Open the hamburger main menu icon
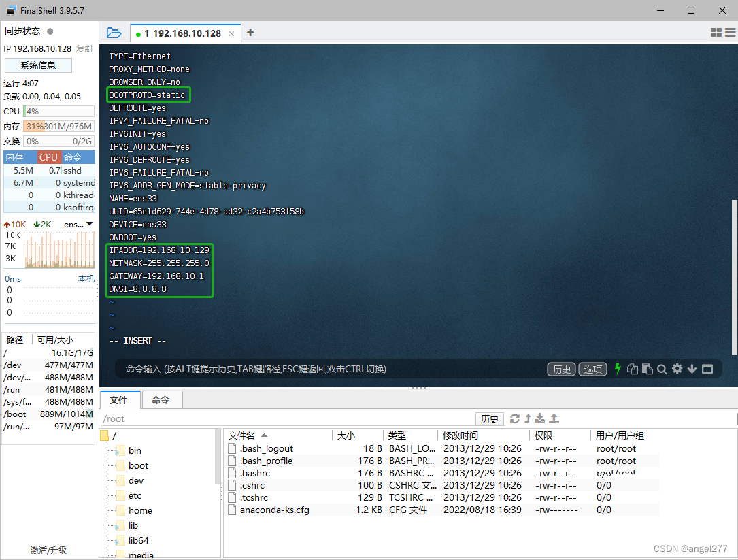Viewport: 738px width, 560px height. coord(731,33)
